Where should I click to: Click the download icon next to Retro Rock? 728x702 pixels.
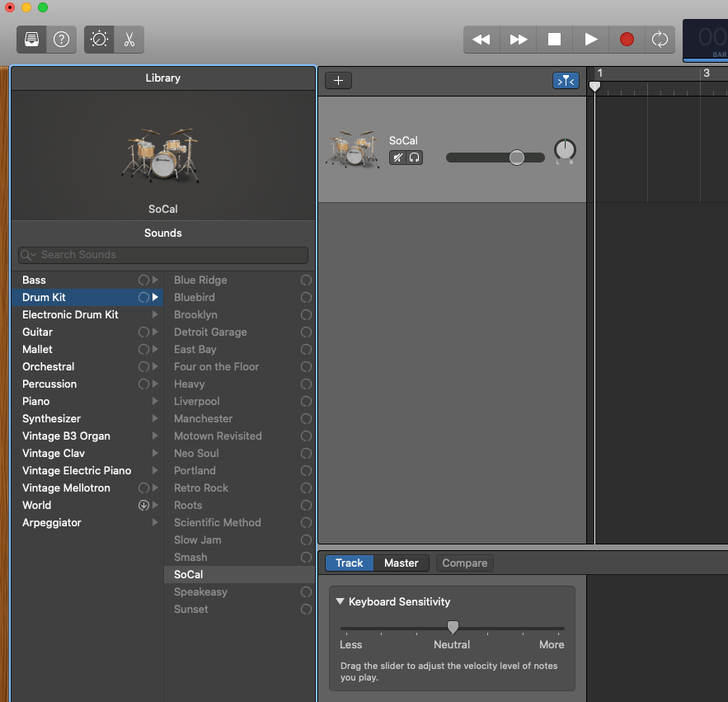[306, 488]
